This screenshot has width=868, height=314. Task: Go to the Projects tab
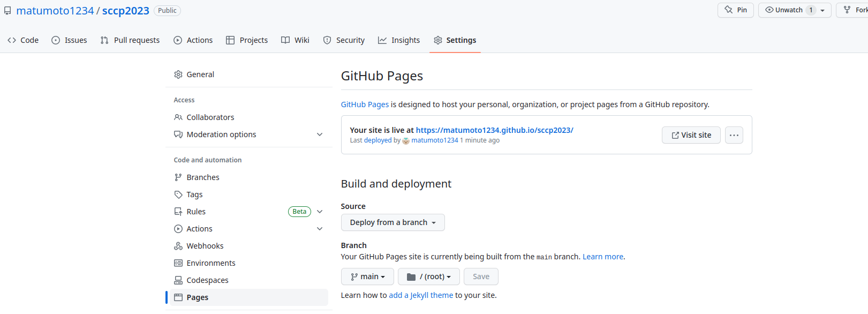point(247,40)
